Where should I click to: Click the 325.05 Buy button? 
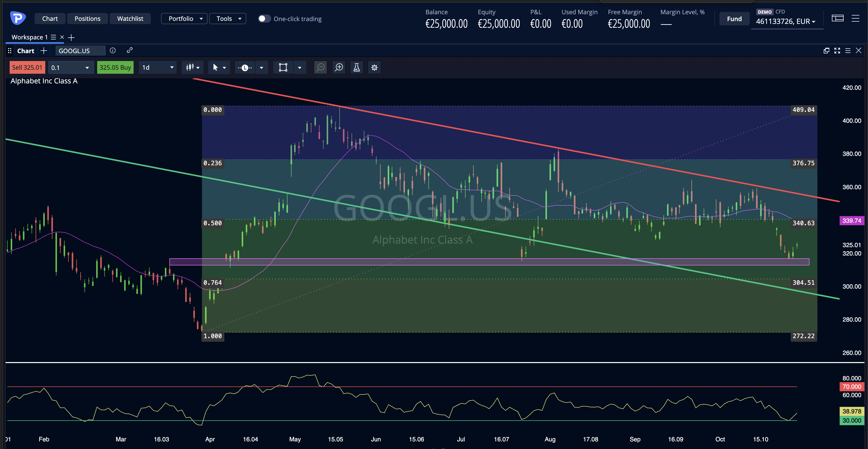pos(115,67)
